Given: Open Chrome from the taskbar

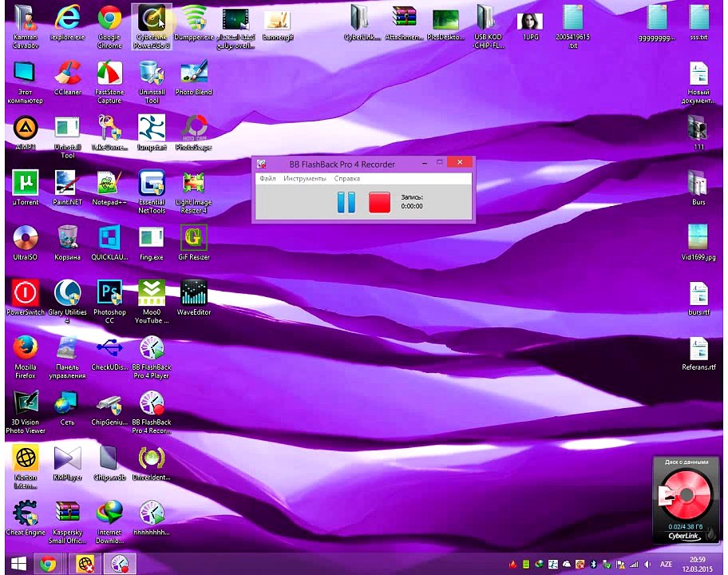Looking at the screenshot, I should click(48, 564).
